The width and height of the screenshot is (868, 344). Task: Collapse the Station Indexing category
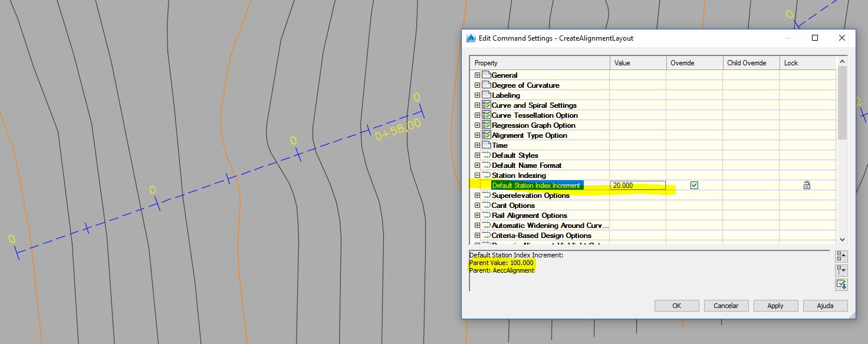point(477,175)
